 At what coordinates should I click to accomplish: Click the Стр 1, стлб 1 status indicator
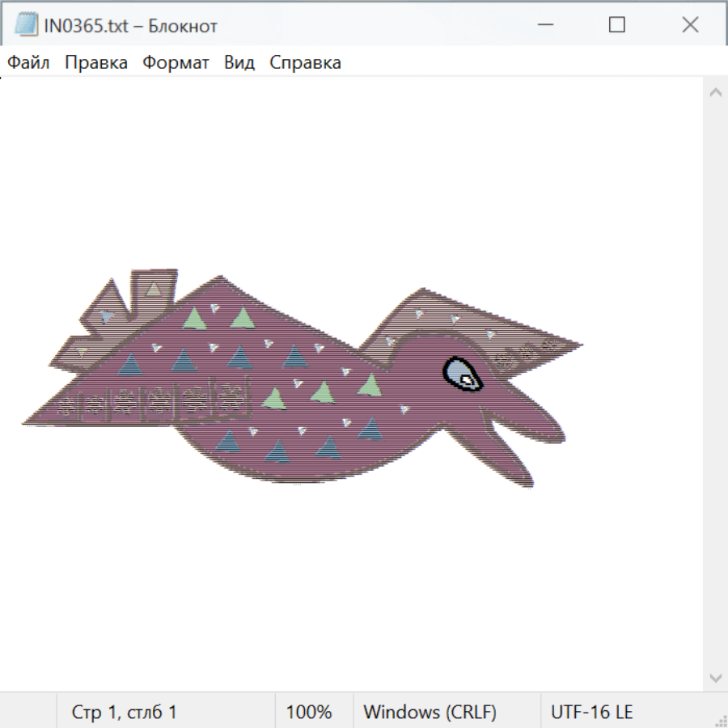pyautogui.click(x=125, y=713)
